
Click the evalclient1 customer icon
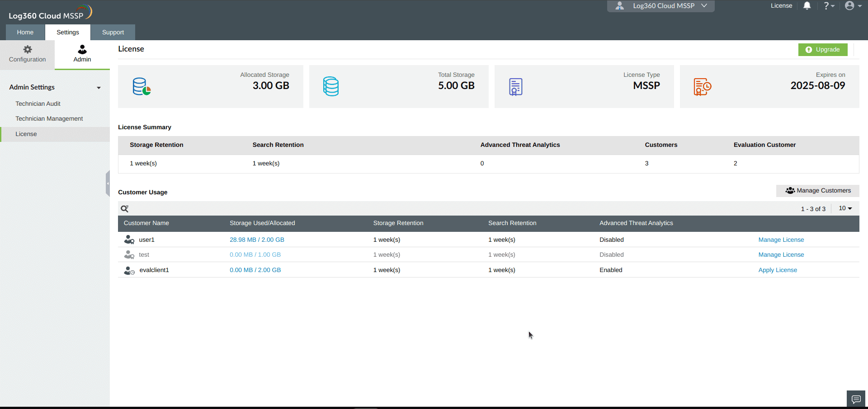point(129,270)
